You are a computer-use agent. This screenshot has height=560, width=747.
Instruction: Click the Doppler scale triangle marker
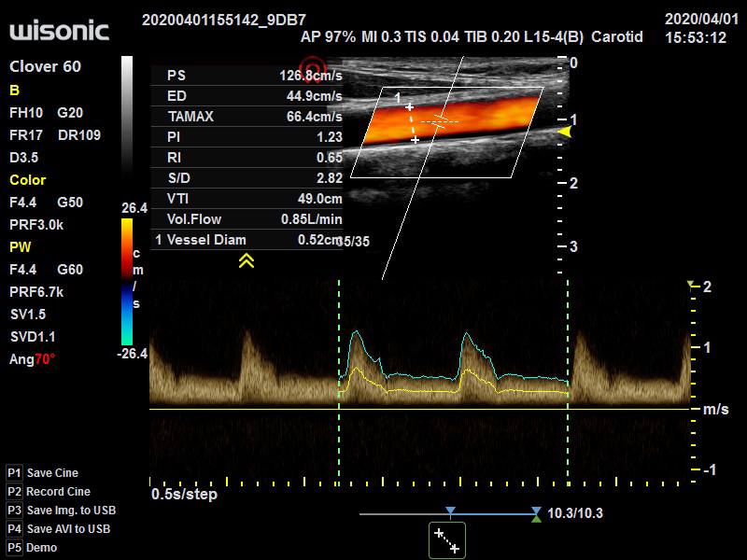pyautogui.click(x=691, y=285)
